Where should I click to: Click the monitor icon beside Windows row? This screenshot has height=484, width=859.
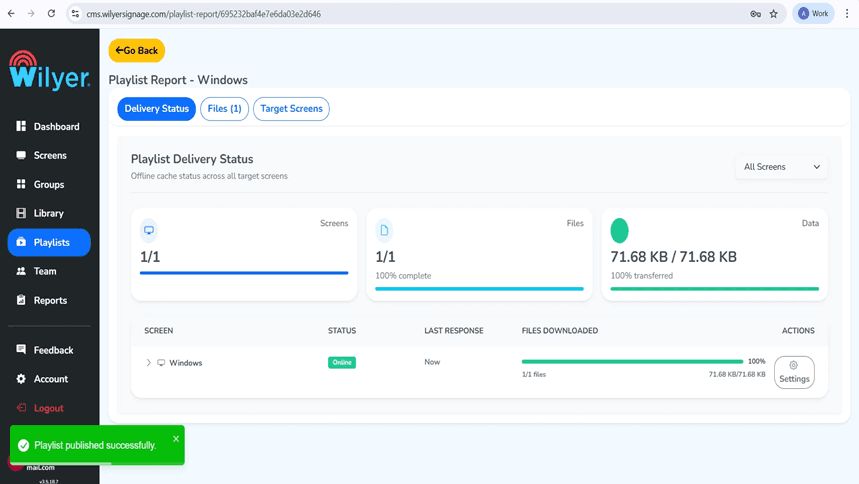[x=161, y=363]
